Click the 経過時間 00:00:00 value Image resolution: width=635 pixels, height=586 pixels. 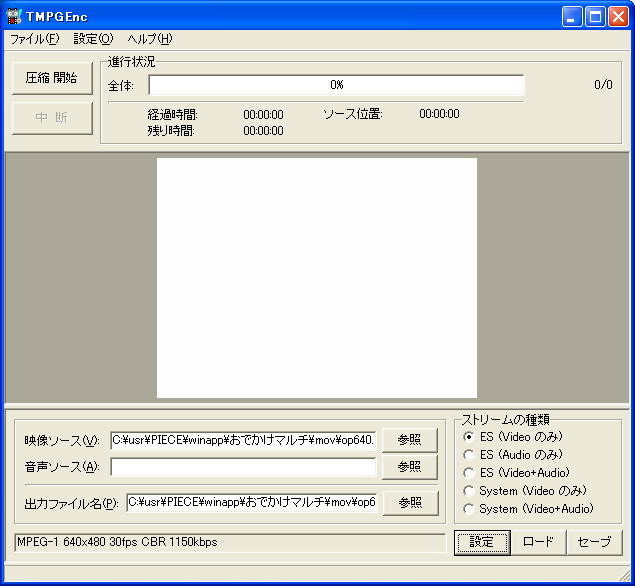coord(263,115)
